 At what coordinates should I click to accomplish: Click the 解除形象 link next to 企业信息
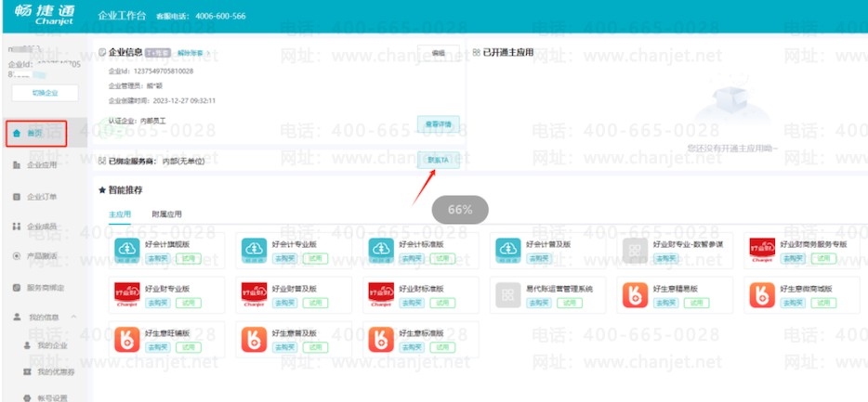190,53
